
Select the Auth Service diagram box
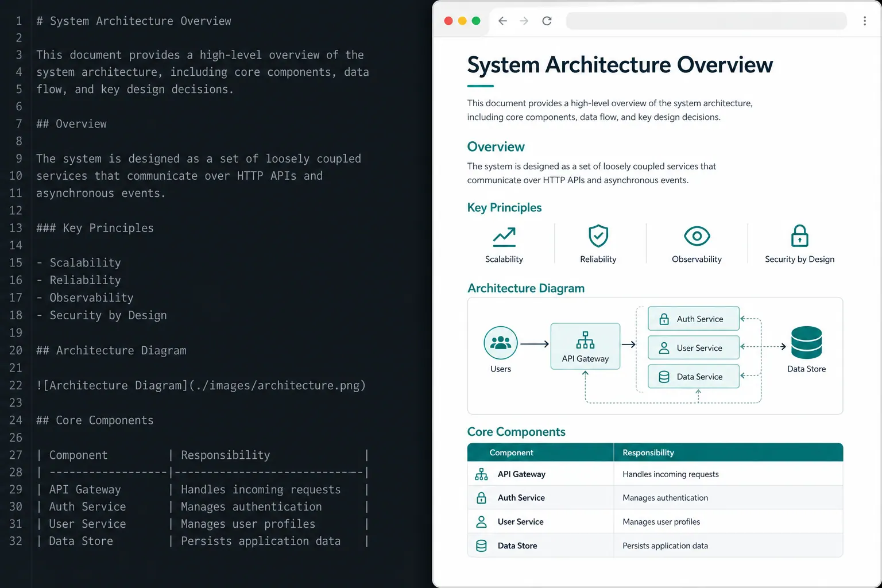pos(694,319)
